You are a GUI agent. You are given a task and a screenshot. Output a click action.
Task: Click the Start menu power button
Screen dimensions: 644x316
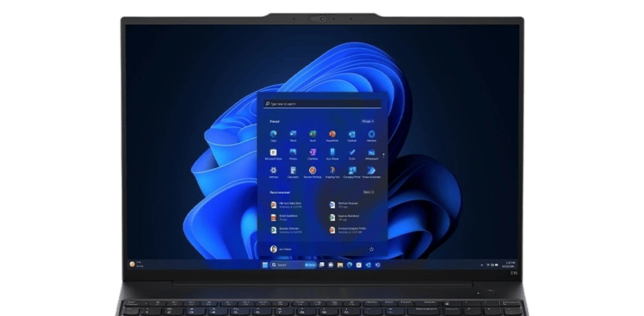(x=371, y=249)
